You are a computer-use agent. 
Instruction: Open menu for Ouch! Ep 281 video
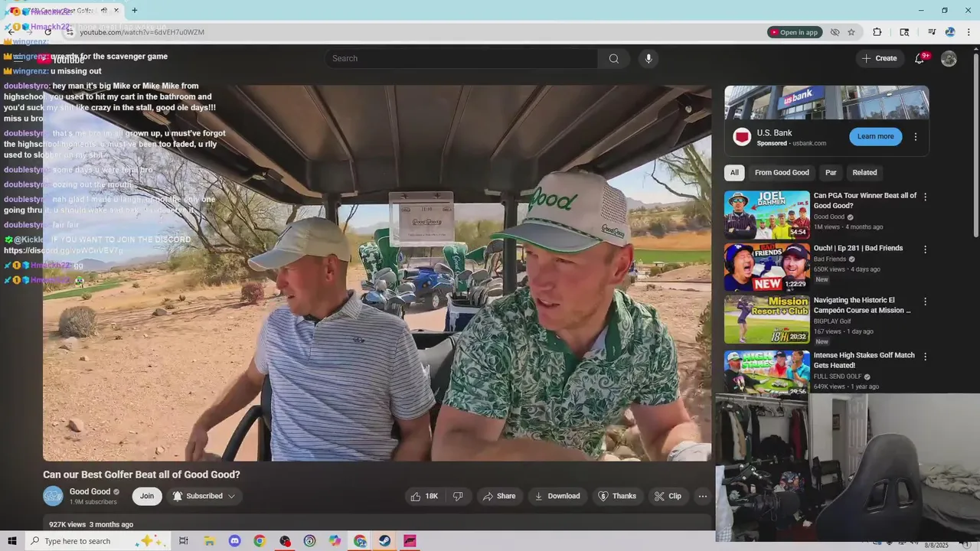pos(925,249)
